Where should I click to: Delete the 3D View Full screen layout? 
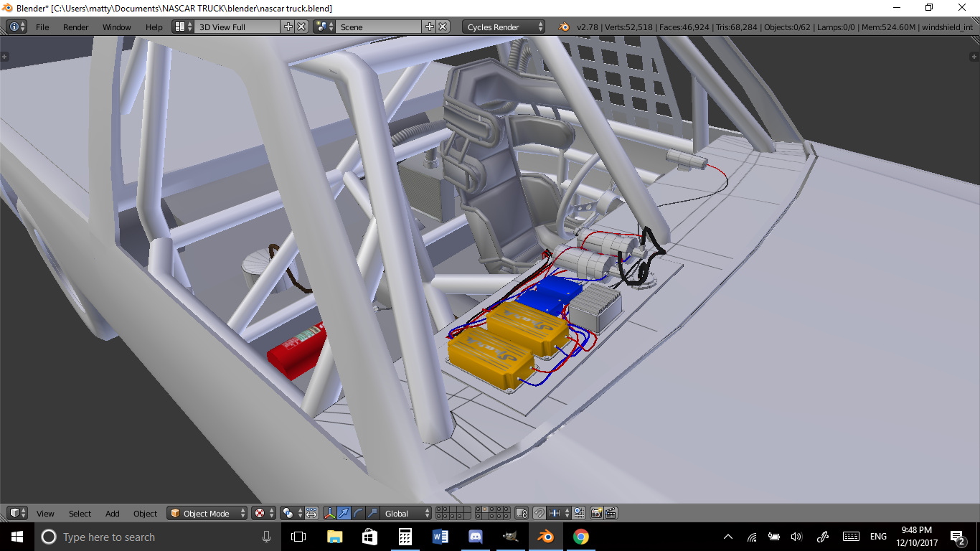[302, 27]
